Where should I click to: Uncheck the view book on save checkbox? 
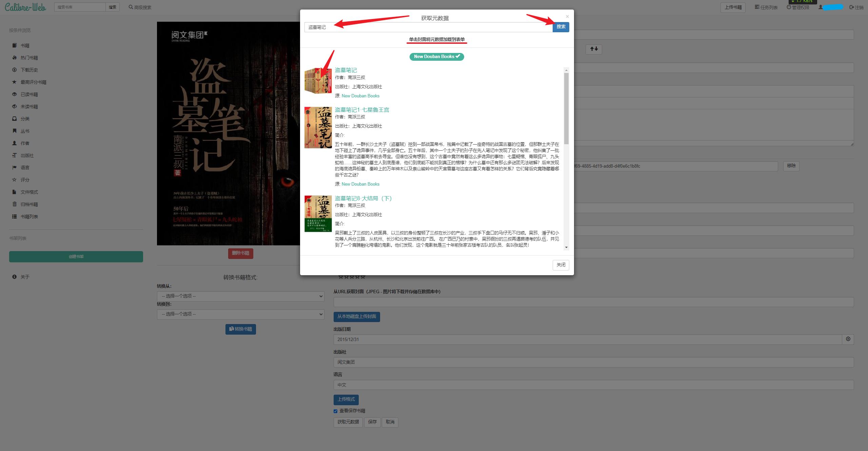[x=335, y=411]
